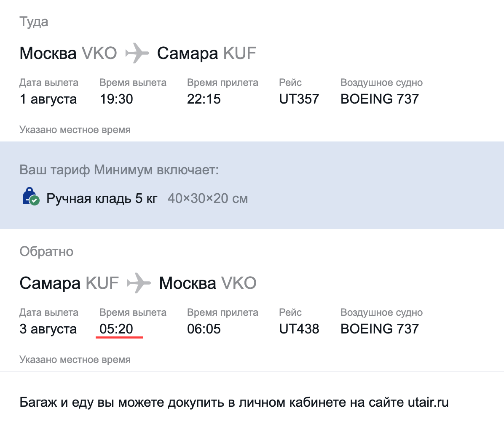Click the return flight number UT438
This screenshot has width=504, height=432.
[299, 329]
